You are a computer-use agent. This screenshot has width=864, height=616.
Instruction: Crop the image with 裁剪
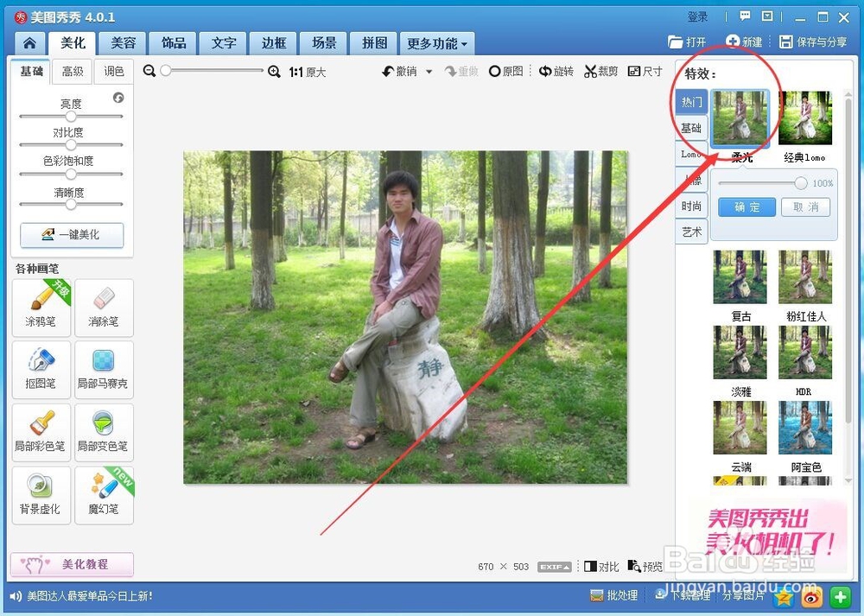click(x=601, y=71)
